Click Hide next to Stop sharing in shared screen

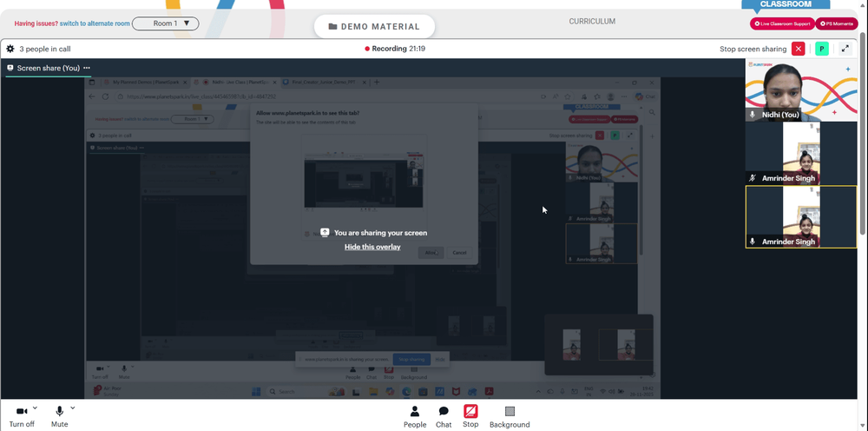coord(440,359)
